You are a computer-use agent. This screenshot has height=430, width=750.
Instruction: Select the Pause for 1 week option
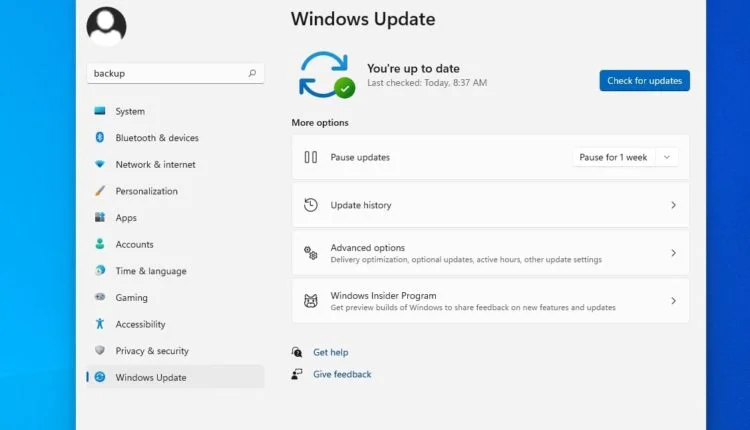pyautogui.click(x=613, y=157)
